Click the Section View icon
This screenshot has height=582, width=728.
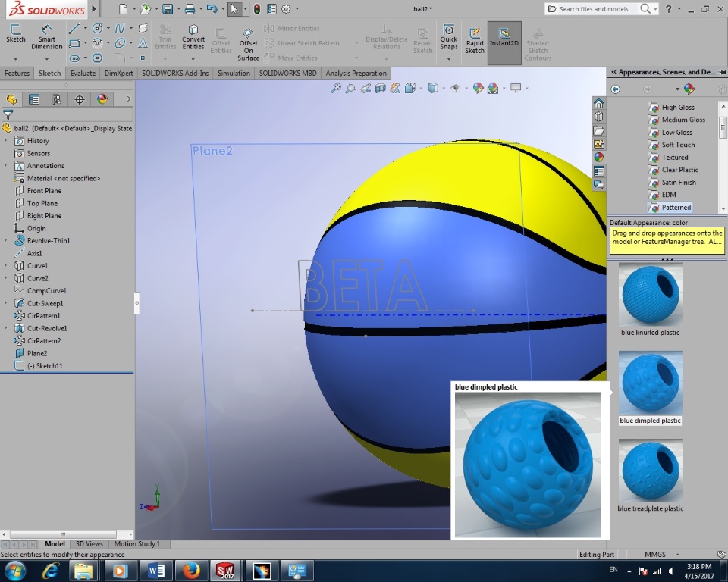point(380,88)
